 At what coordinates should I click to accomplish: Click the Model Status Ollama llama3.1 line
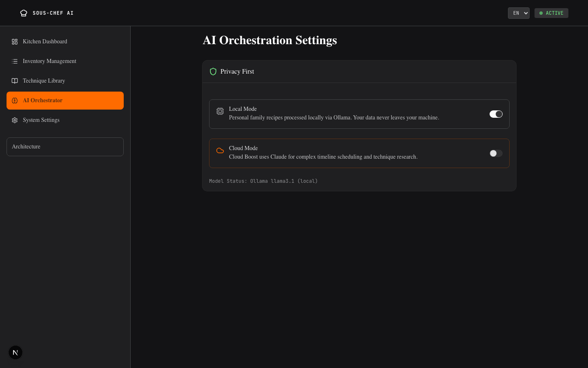click(x=263, y=181)
